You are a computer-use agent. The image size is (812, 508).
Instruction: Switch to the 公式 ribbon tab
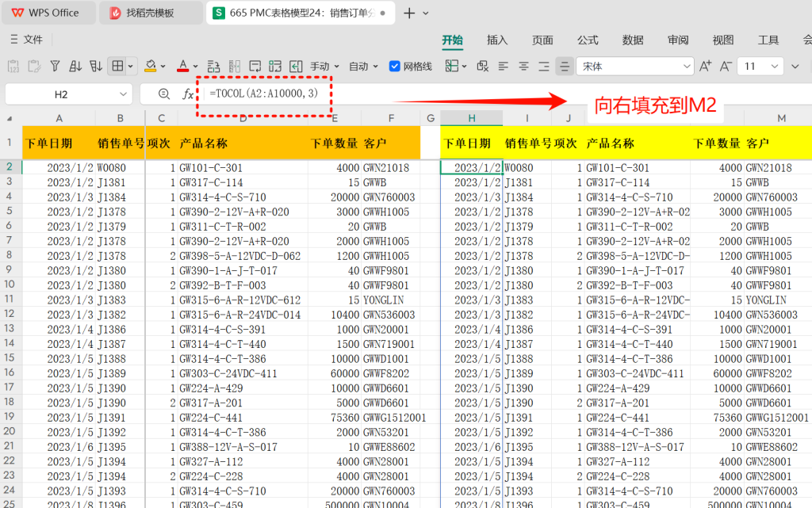[x=588, y=40]
